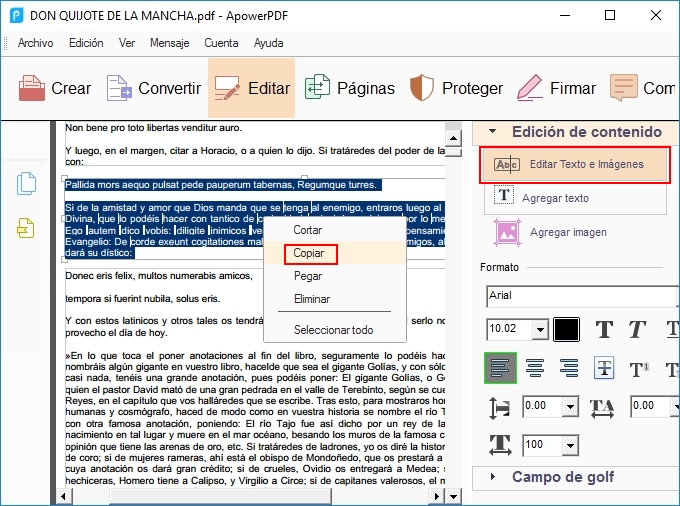Open the line spacing 0.00 dropdown

[570, 407]
